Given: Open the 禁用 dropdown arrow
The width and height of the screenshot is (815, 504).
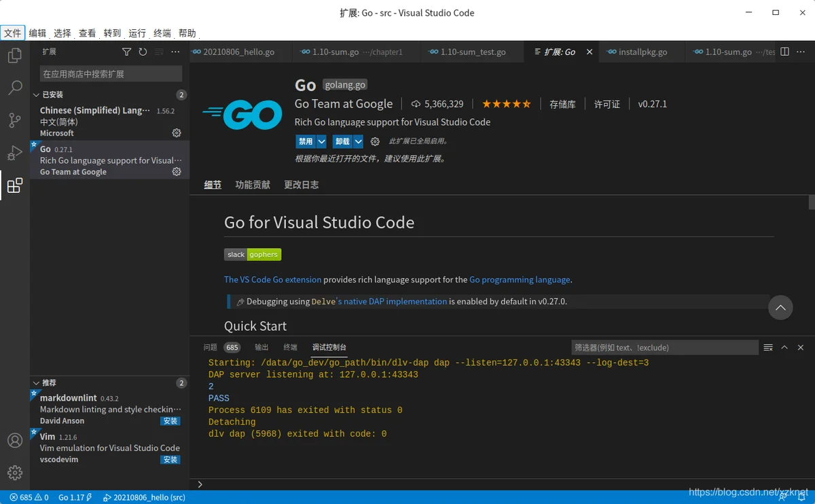Looking at the screenshot, I should tap(321, 141).
